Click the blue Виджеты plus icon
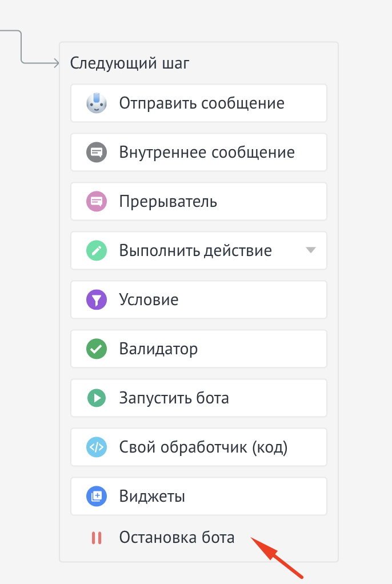Viewport: 392px width, 584px height. click(97, 497)
